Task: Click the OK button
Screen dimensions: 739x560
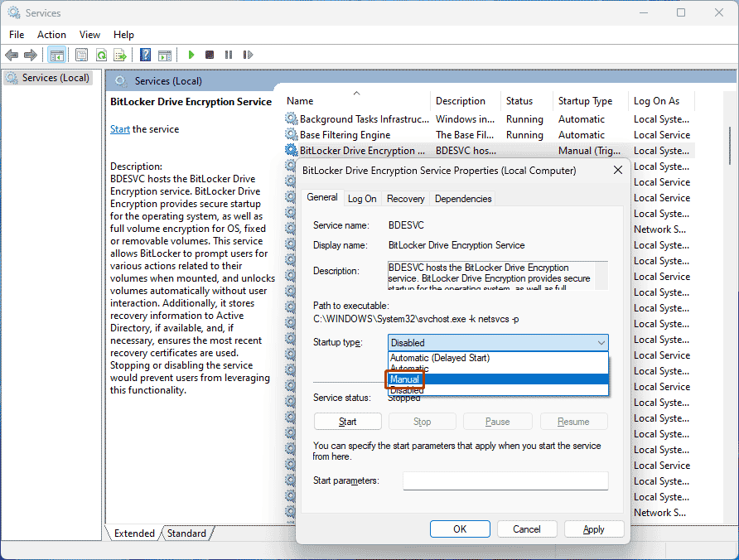Action: (460, 529)
